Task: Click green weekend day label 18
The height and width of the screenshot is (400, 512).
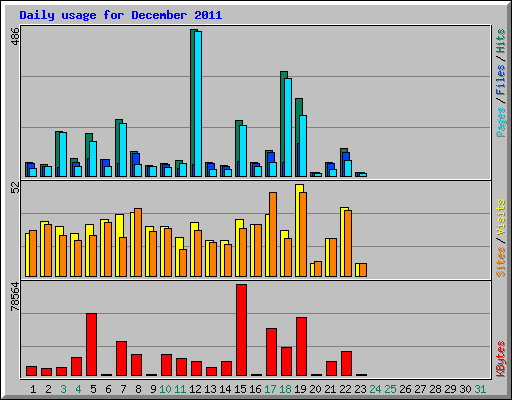Action: click(285, 389)
